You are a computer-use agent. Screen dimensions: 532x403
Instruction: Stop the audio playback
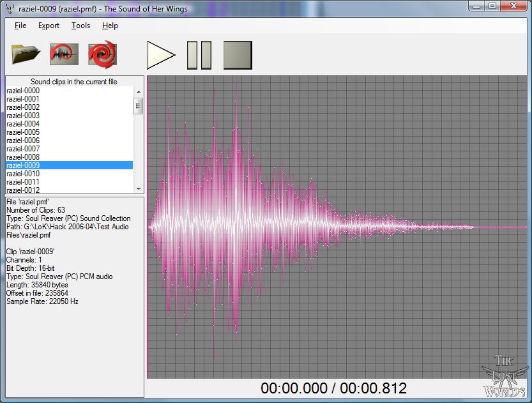click(x=238, y=55)
